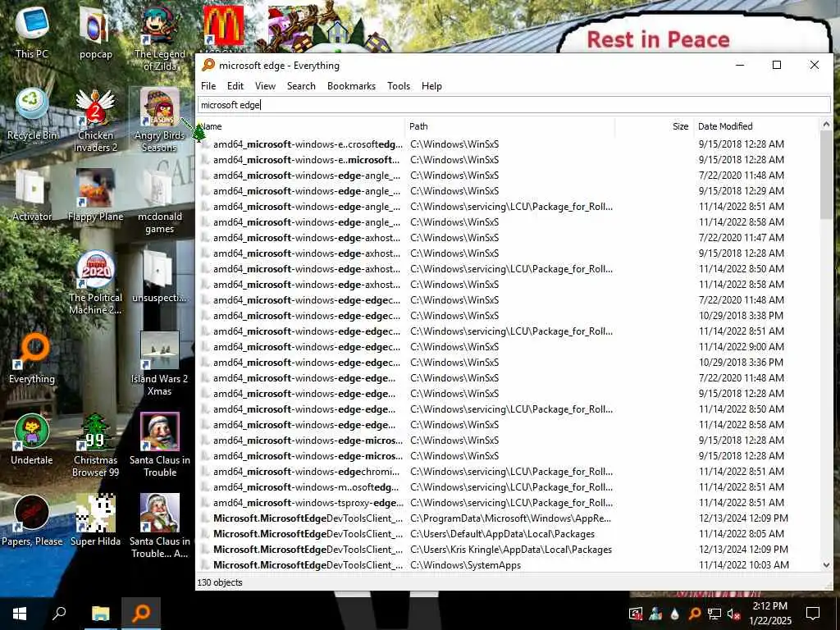Open File Explorer from taskbar
This screenshot has width=840, height=630.
pyautogui.click(x=100, y=614)
